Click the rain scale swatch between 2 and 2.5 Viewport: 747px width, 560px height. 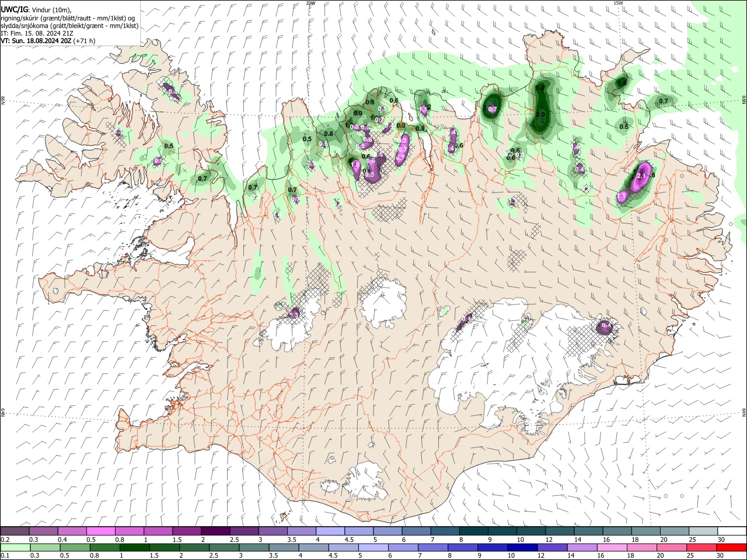click(194, 547)
